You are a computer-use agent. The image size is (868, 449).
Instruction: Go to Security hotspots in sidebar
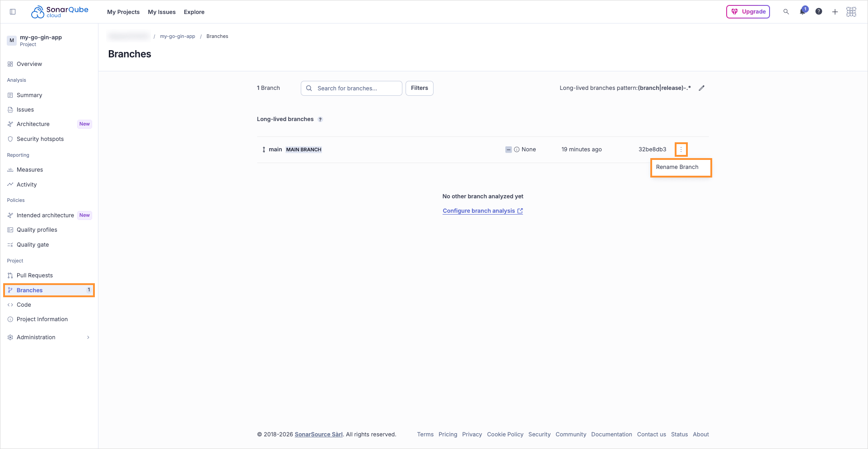(x=40, y=139)
